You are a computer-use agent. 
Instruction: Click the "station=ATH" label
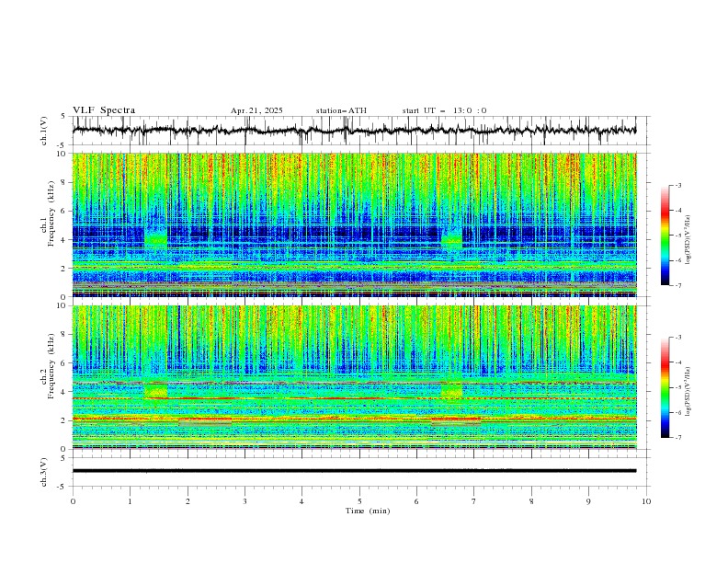(x=341, y=110)
